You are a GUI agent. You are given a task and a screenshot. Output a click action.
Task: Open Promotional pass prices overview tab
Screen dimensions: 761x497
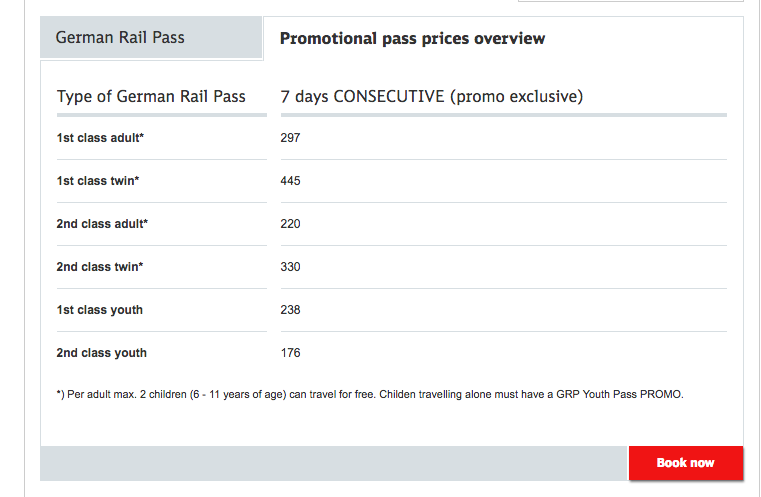coord(503,38)
